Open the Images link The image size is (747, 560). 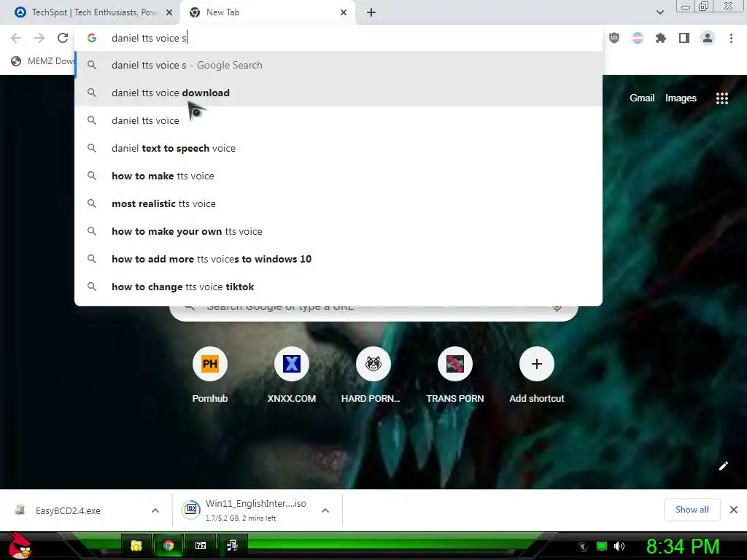tap(681, 98)
